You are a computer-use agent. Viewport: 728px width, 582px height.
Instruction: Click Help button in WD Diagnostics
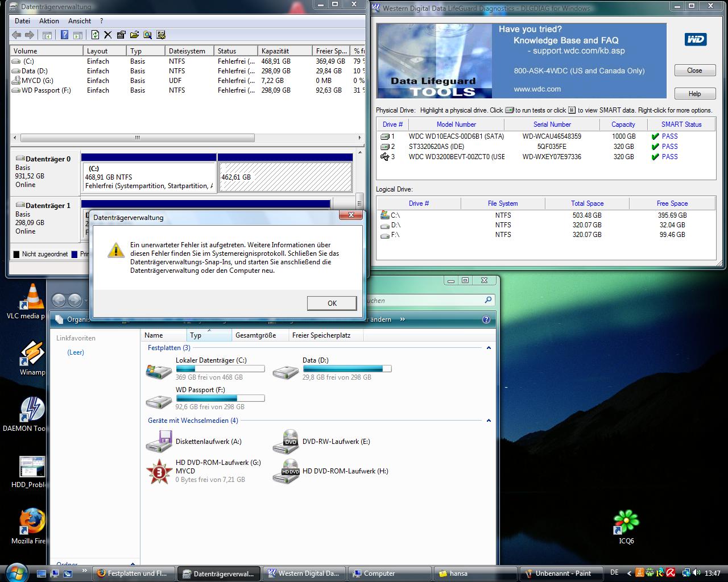[694, 94]
